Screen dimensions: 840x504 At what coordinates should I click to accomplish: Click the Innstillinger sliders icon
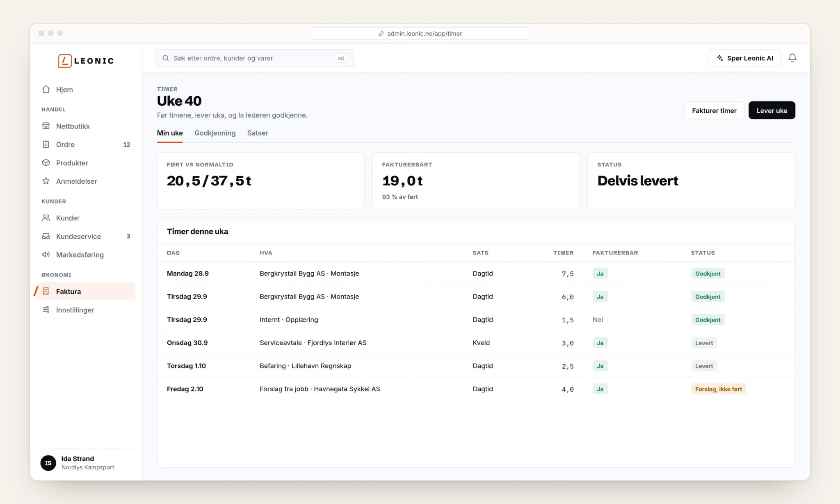(x=46, y=310)
